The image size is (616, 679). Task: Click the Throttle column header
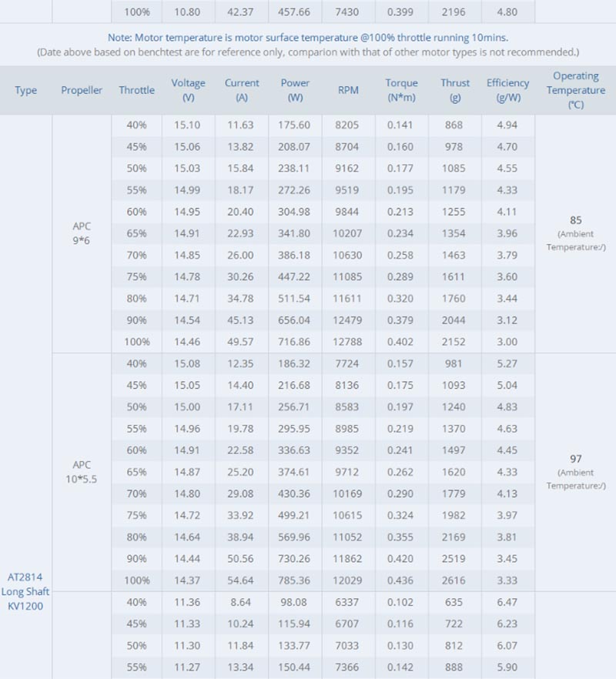(136, 90)
